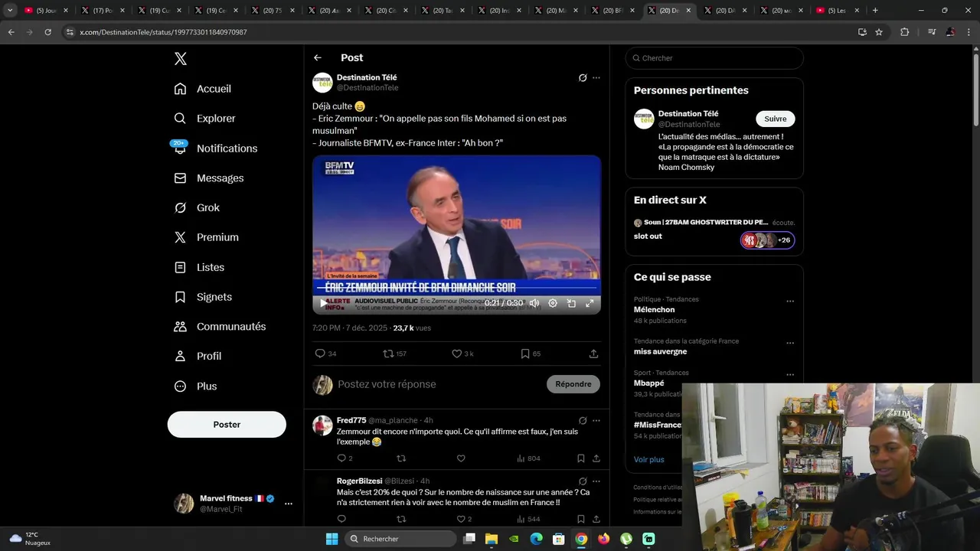
Task: Open miss auvergne trend
Action: (x=660, y=351)
